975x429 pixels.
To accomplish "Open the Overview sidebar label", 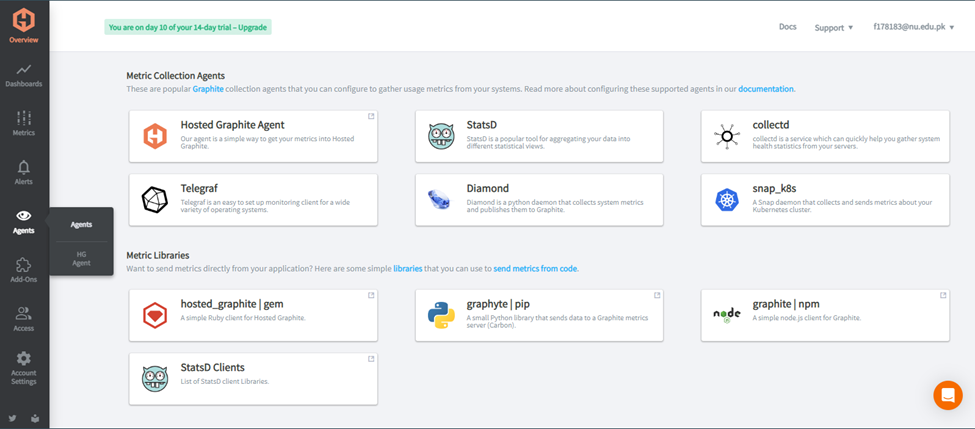I will pos(24,40).
